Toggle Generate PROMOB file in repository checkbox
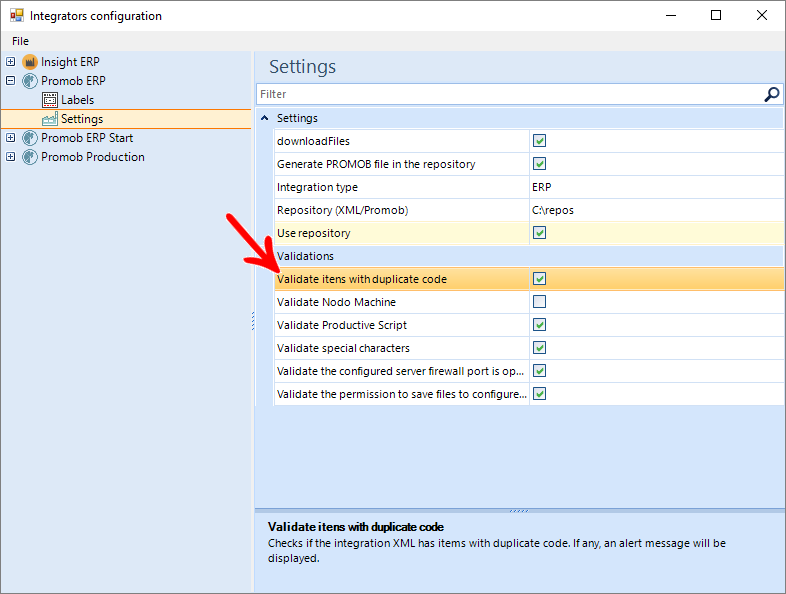 coord(539,164)
